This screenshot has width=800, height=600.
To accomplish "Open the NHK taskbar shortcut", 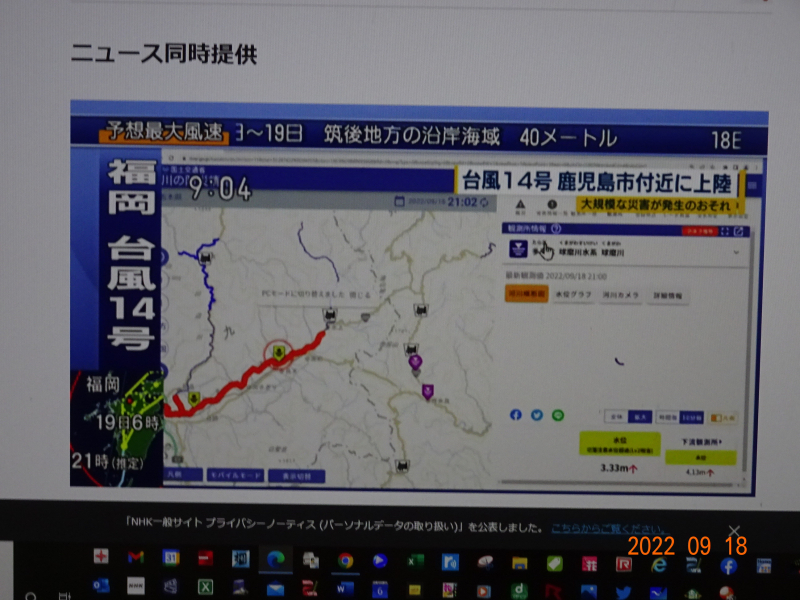I will tap(136, 586).
